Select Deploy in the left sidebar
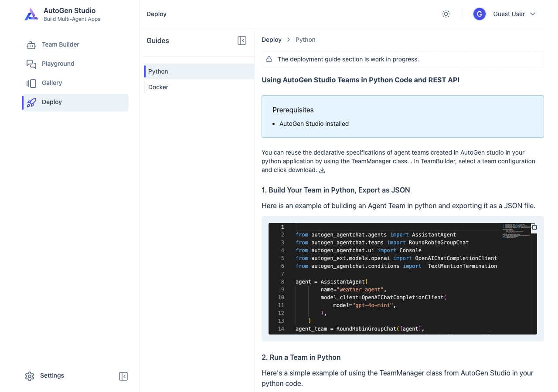The height and width of the screenshot is (392, 558). click(75, 102)
